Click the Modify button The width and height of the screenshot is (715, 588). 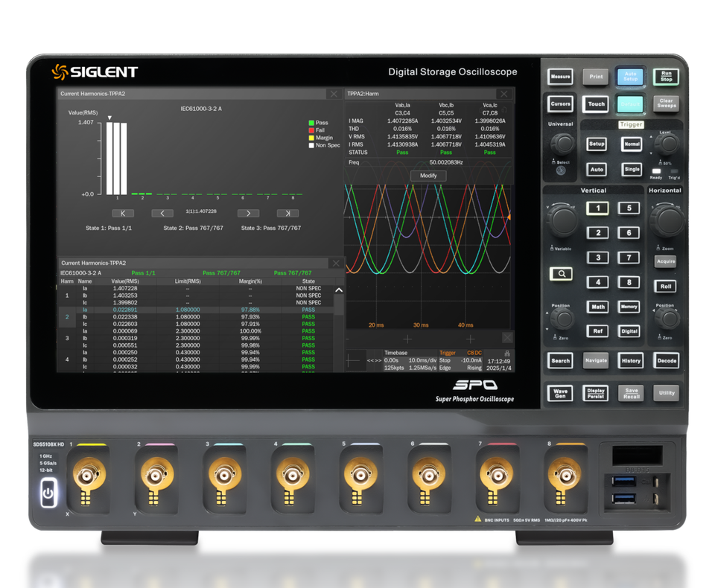click(428, 176)
